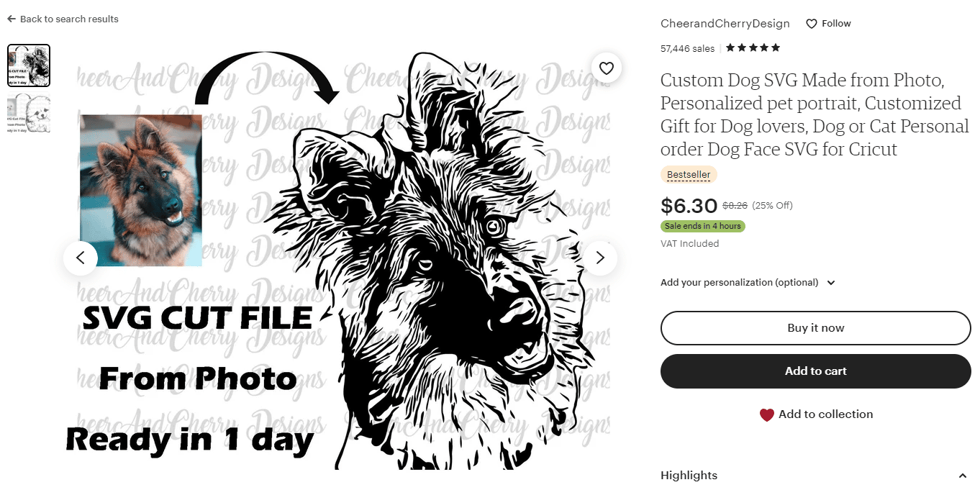Select the second product thumbnail
The image size is (980, 490).
pyautogui.click(x=29, y=114)
